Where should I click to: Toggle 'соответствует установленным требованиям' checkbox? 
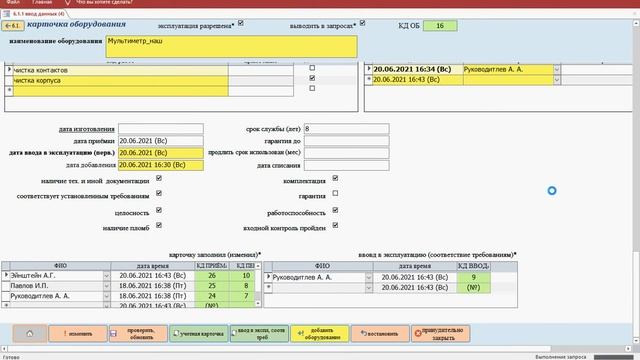point(159,193)
